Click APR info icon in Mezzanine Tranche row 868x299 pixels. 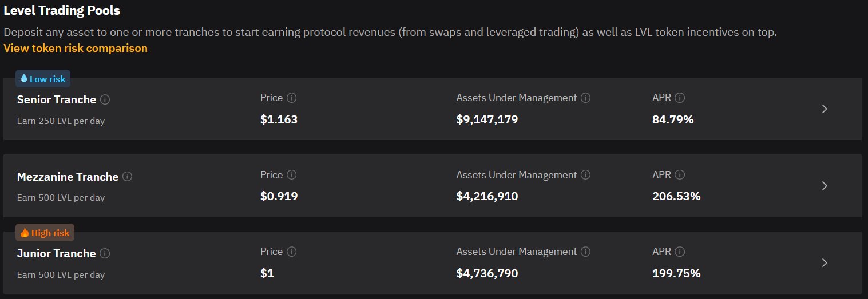click(680, 175)
